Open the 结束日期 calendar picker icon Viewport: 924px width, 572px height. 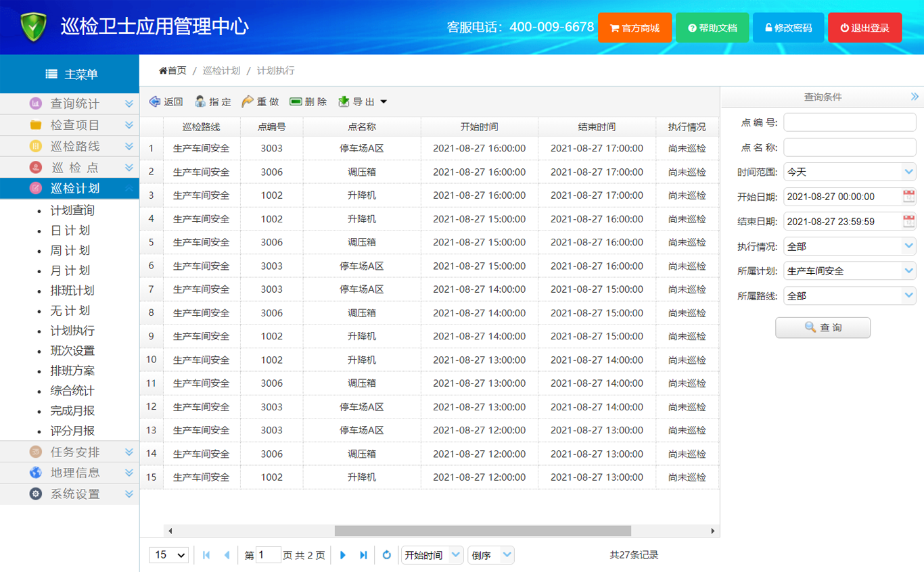tap(908, 221)
